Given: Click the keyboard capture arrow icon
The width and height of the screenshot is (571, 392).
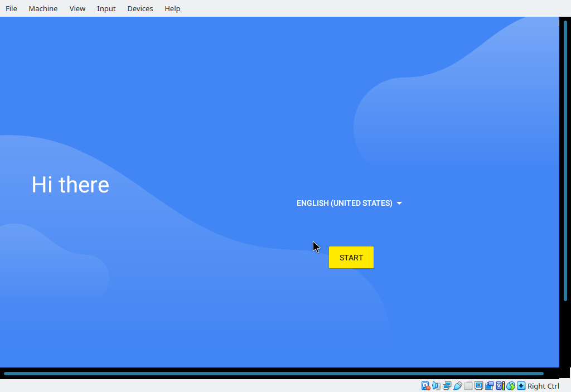Looking at the screenshot, I should point(521,386).
